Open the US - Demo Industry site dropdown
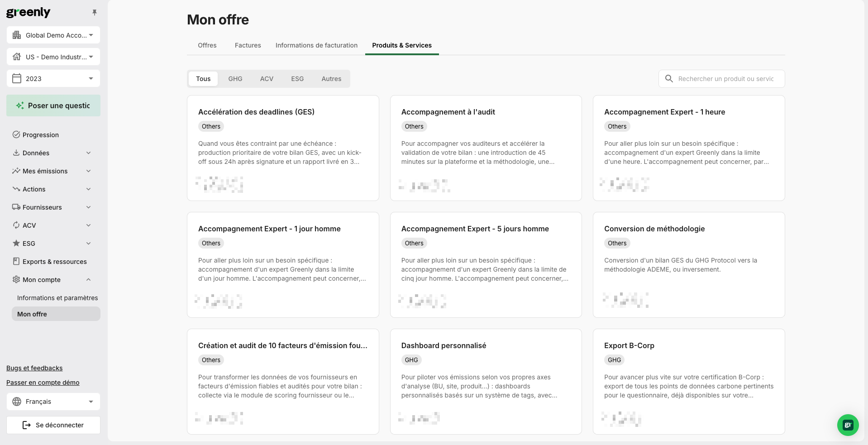This screenshot has height=445, width=868. (53, 57)
